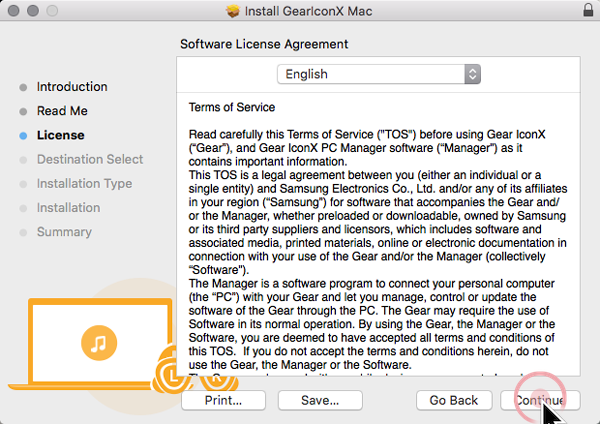
Task: Click the lock icon in title bar
Action: pyautogui.click(x=588, y=10)
